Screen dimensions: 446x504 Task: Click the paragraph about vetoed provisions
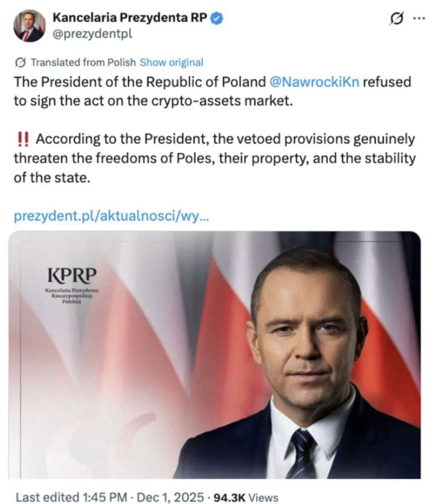[214, 158]
